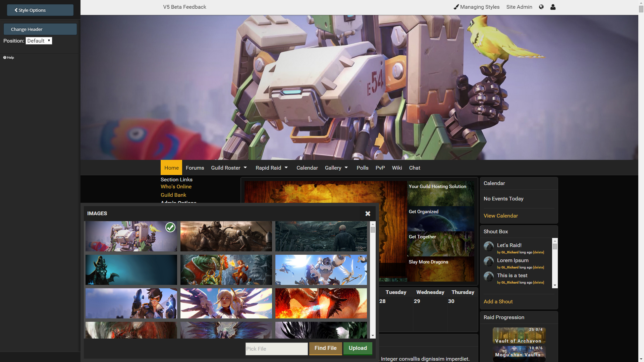Click the page scrollbar down arrow
Screen dimensions: 644x362
pos(641,359)
